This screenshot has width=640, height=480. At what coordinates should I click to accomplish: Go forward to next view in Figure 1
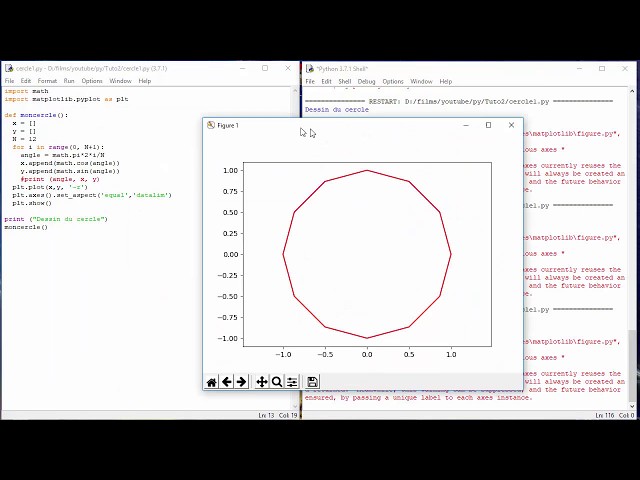click(x=241, y=382)
